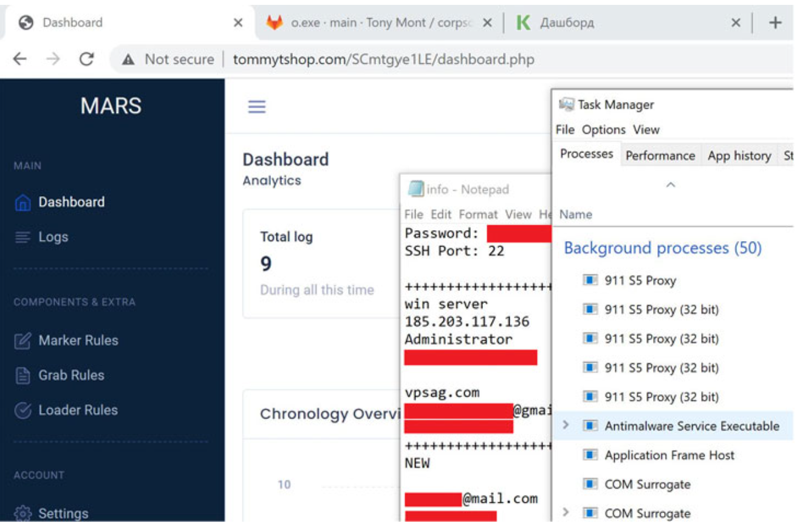Image resolution: width=797 pixels, height=532 pixels.
Task: Click the document icon beside Grab Rules
Action: [x=22, y=376]
